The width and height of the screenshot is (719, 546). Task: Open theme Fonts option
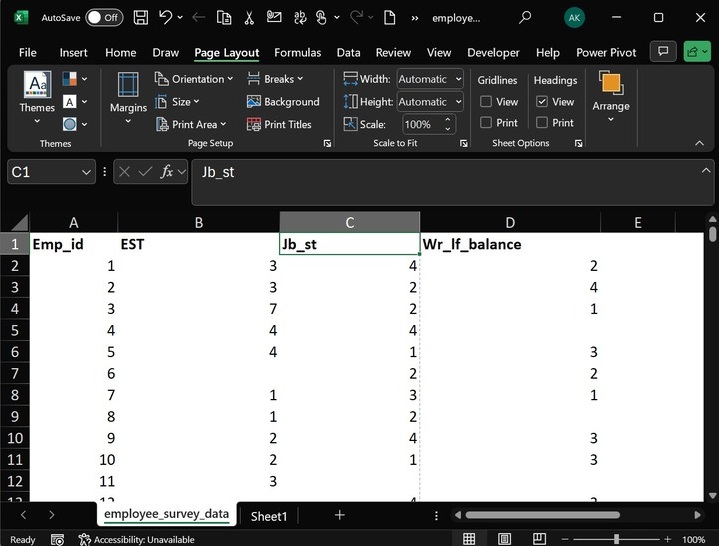75,101
